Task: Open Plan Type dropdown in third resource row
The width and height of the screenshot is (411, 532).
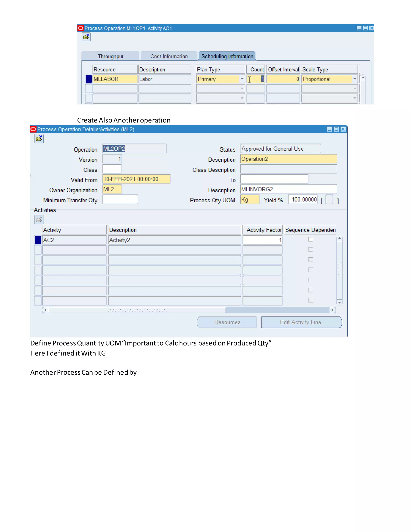Action: tap(242, 98)
